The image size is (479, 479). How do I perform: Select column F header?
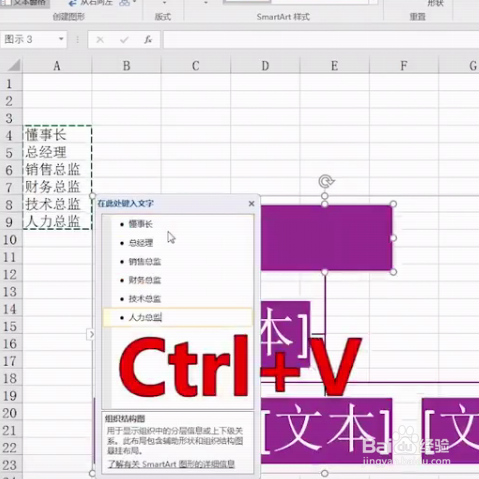coord(404,66)
